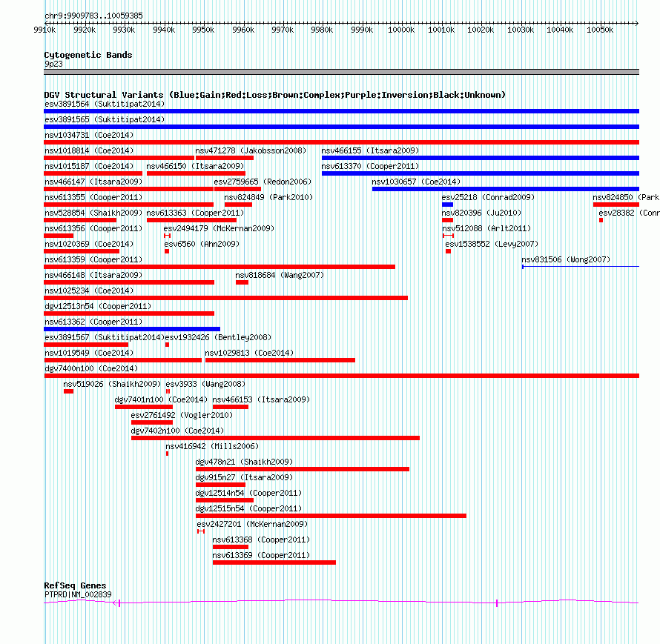Screen dimensions: 660x644
Task: Click nsv471278 (Jakobsson2008) label
Action: (x=251, y=150)
